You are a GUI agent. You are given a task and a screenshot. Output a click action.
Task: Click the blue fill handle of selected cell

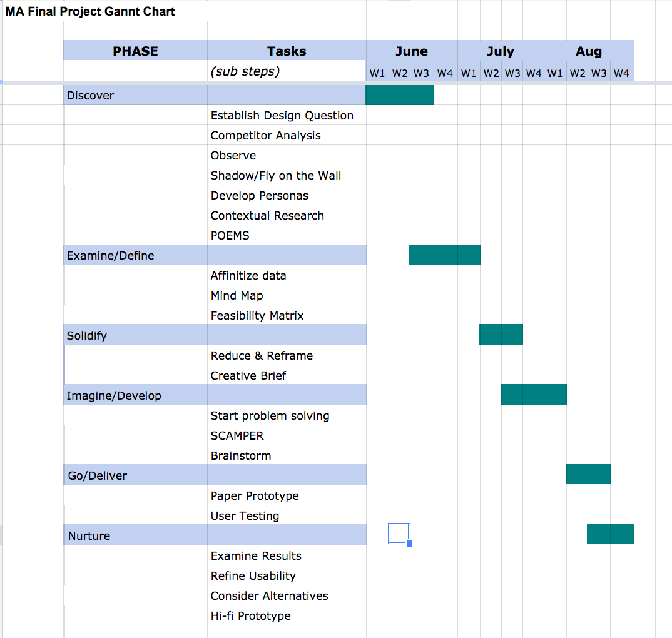[409, 544]
